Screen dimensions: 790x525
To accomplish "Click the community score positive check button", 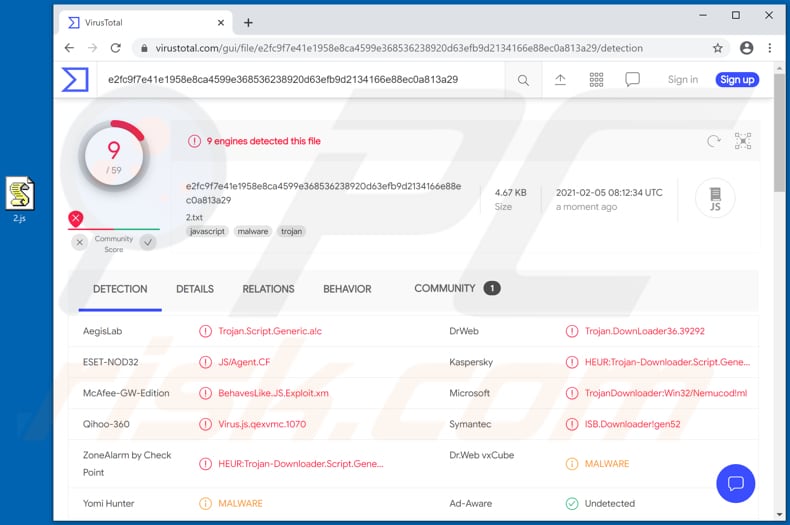I will click(148, 243).
